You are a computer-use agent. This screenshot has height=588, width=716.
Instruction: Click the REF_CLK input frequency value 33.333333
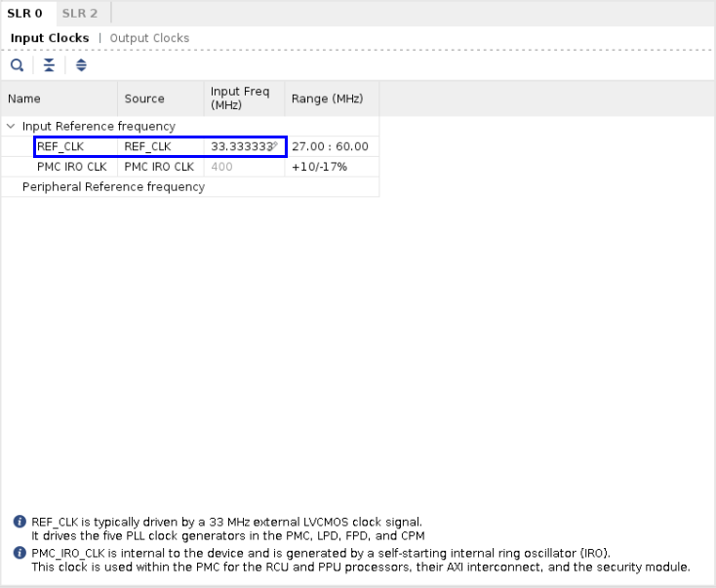(240, 146)
